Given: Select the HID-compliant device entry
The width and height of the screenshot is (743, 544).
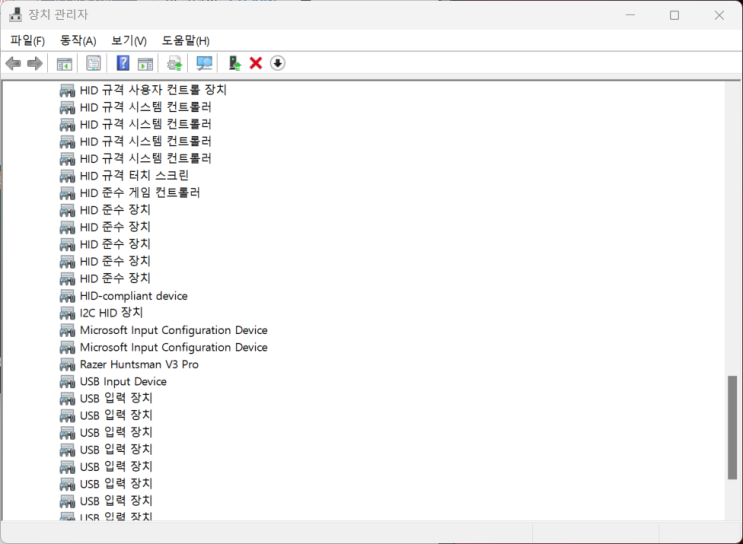Looking at the screenshot, I should pyautogui.click(x=134, y=296).
